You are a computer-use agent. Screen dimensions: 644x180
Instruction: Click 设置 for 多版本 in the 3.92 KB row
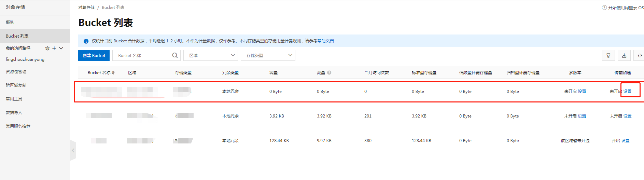(x=582, y=116)
